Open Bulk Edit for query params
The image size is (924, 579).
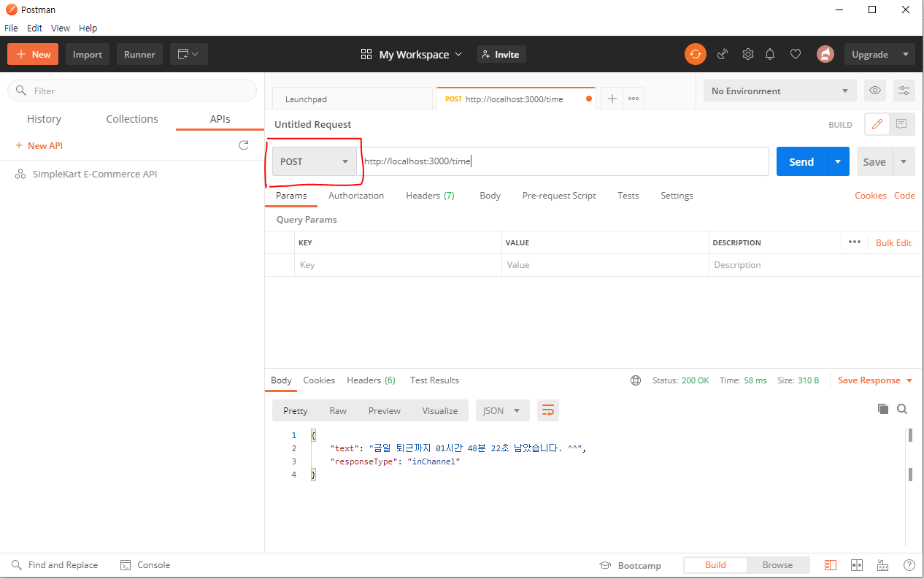tap(893, 242)
